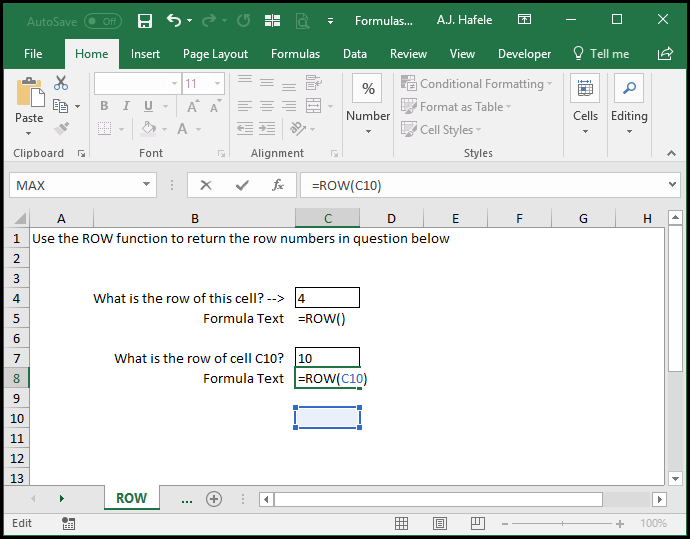Click the Paste clipboard icon
This screenshot has width=690, height=539.
click(x=29, y=92)
